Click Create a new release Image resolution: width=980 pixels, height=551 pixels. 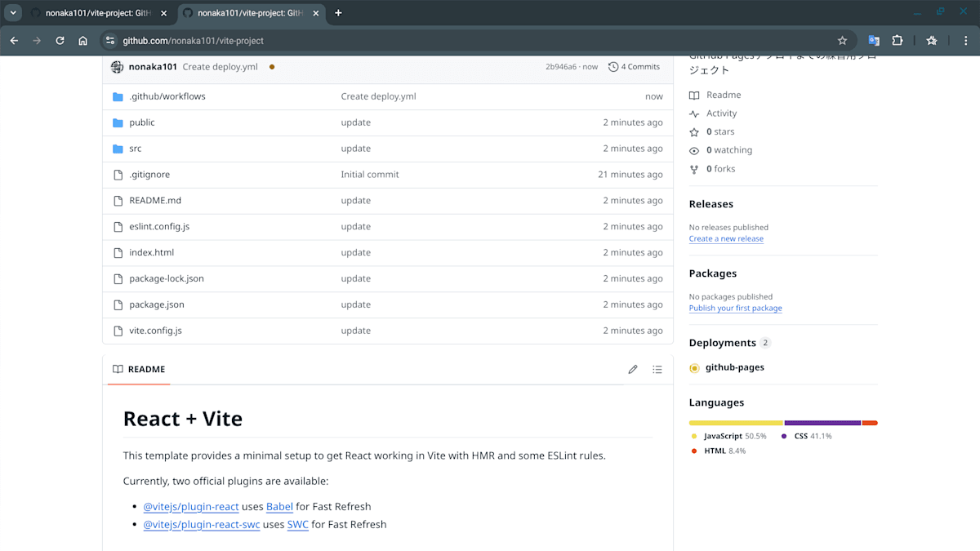tap(726, 239)
